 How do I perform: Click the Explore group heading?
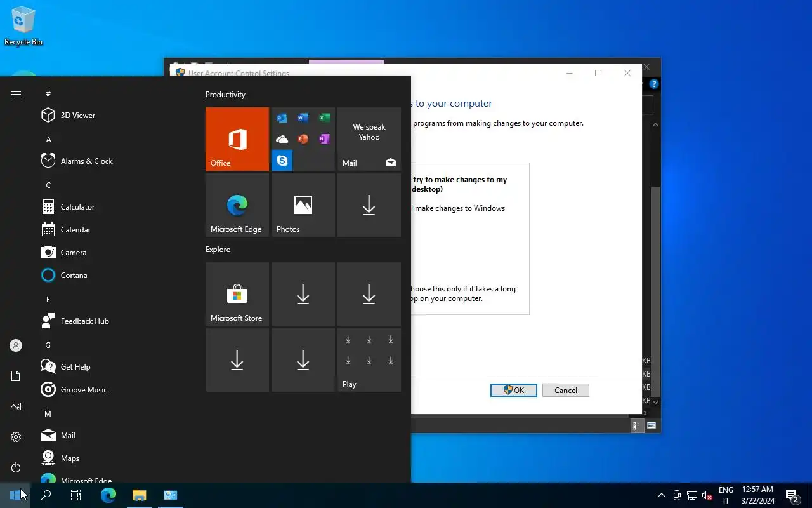[218, 250]
